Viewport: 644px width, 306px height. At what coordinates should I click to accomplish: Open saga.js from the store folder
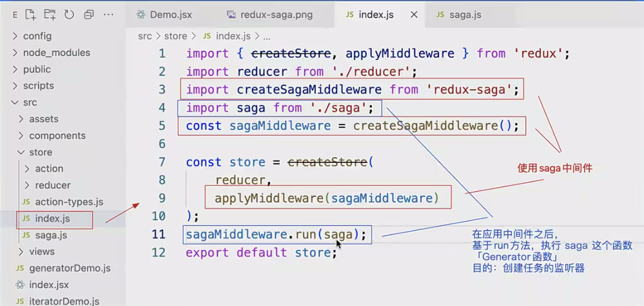pos(51,235)
